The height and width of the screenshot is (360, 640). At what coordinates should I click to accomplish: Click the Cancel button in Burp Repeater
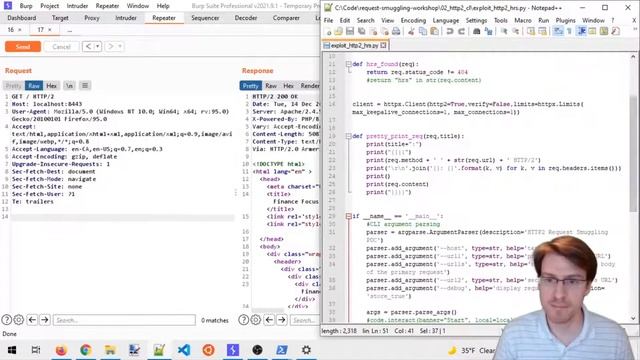coord(61,47)
